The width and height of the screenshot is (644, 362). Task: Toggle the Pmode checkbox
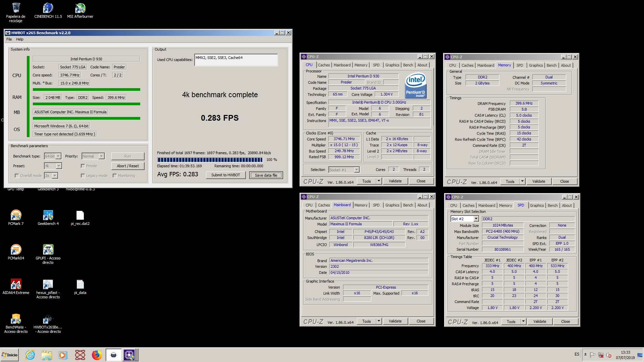click(83, 166)
